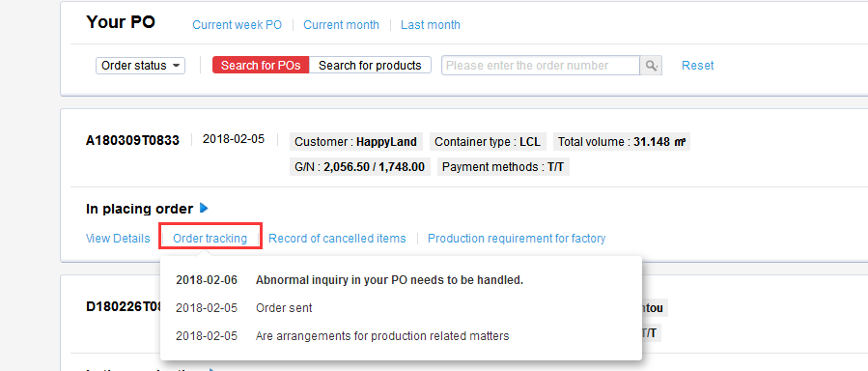Select order number A180309T0833
The image size is (868, 371).
133,141
